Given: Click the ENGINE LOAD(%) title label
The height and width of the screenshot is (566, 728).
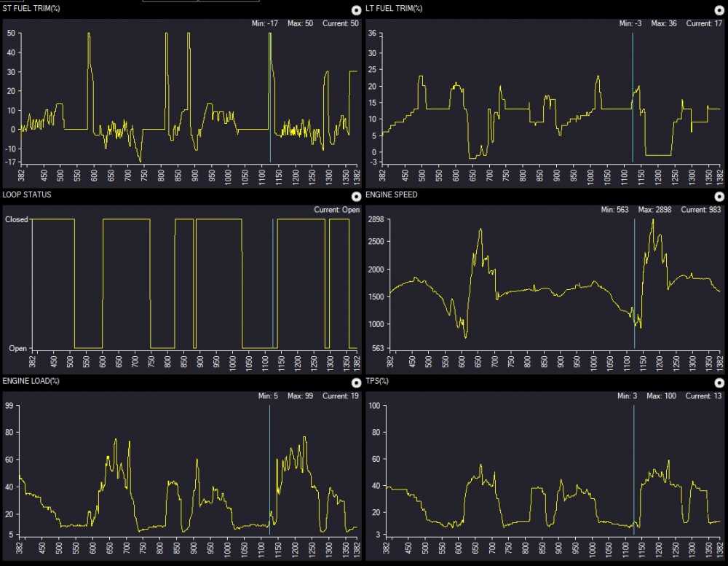Looking at the screenshot, I should coord(31,381).
